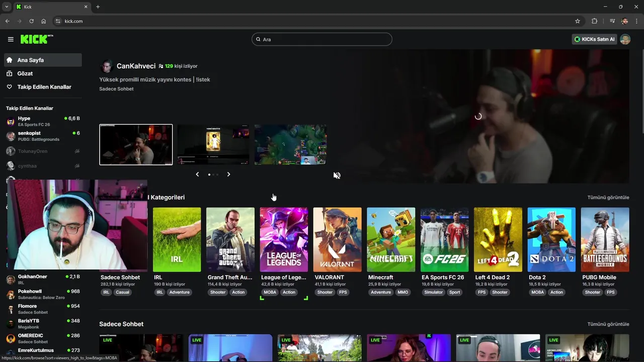
Task: Bookmark this page with star icon
Action: [578, 21]
